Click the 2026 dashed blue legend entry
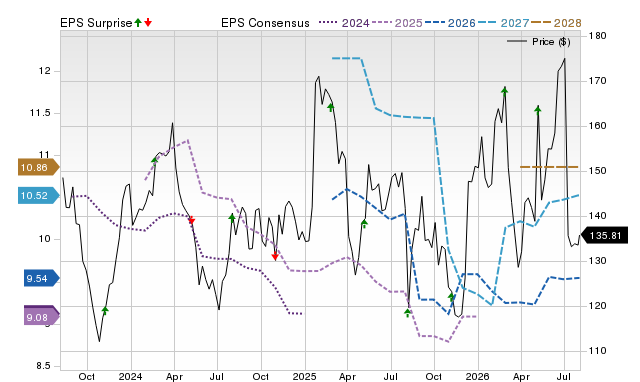 coord(450,23)
